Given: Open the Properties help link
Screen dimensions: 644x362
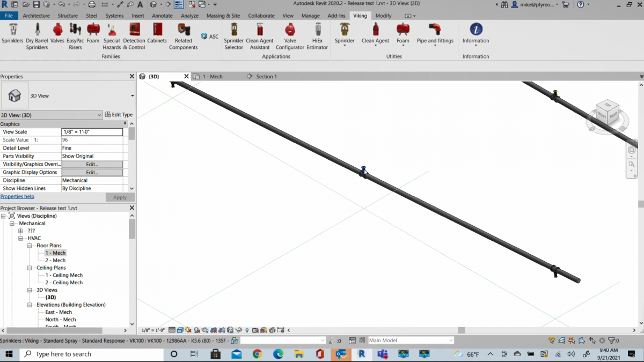Looking at the screenshot, I should [18, 197].
